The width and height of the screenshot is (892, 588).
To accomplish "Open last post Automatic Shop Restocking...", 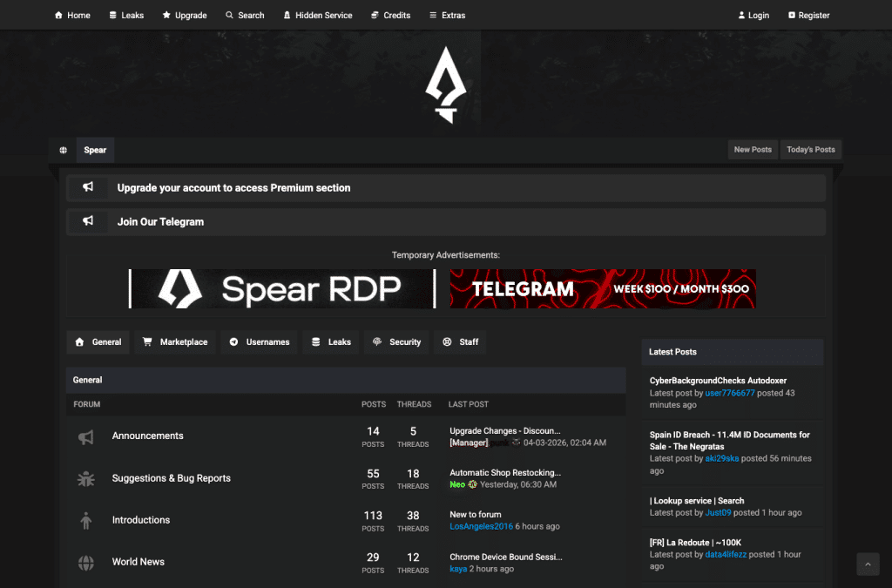I will click(x=505, y=472).
